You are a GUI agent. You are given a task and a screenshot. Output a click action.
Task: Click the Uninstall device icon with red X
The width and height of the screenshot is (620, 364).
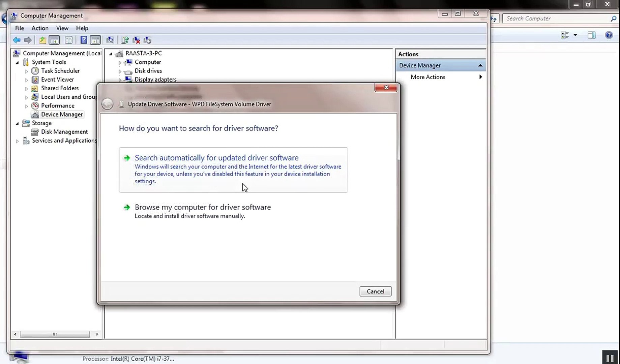coord(136,40)
